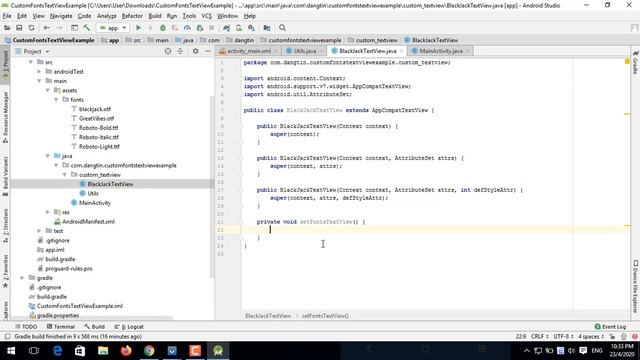Click the Debug app bug icon
This screenshot has width=640, height=360.
point(162,28)
